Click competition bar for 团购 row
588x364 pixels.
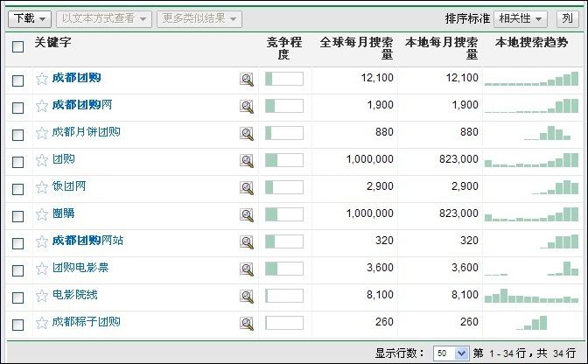283,161
